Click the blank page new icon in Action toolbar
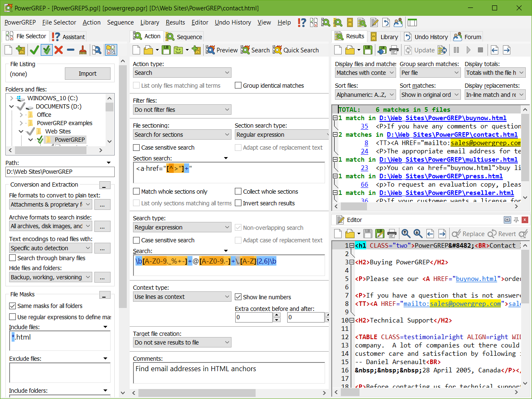532x399 pixels. pos(136,50)
